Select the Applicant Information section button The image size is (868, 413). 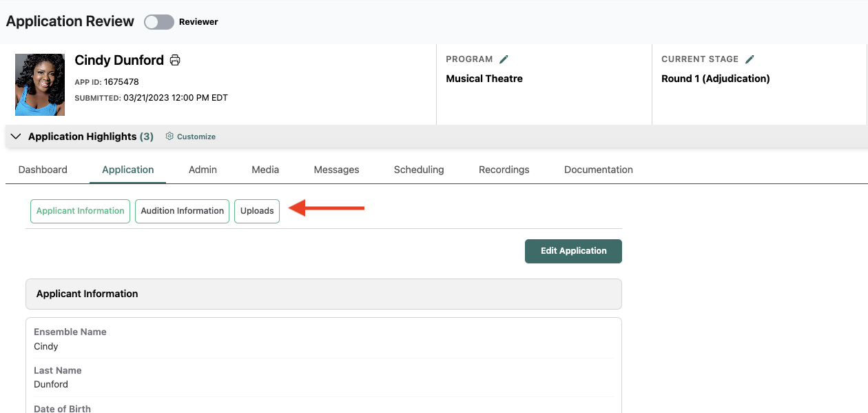[80, 211]
